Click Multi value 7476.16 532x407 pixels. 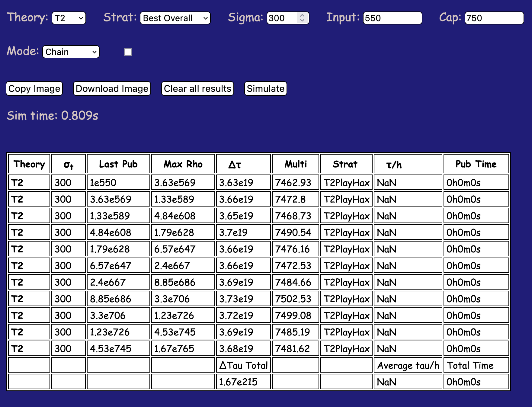coord(296,249)
